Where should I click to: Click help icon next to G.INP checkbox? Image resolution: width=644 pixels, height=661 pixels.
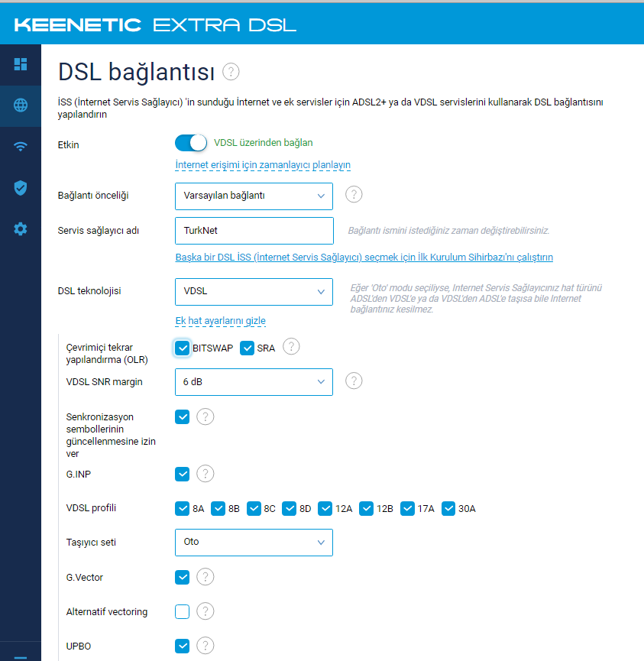[x=205, y=474]
